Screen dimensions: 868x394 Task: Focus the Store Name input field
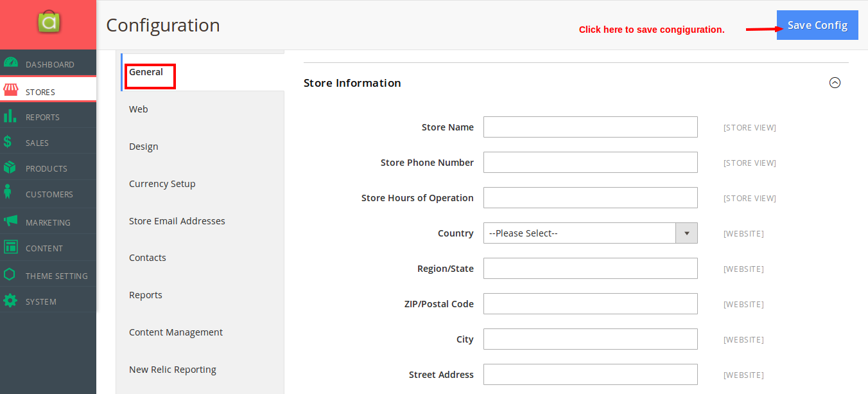pos(590,127)
